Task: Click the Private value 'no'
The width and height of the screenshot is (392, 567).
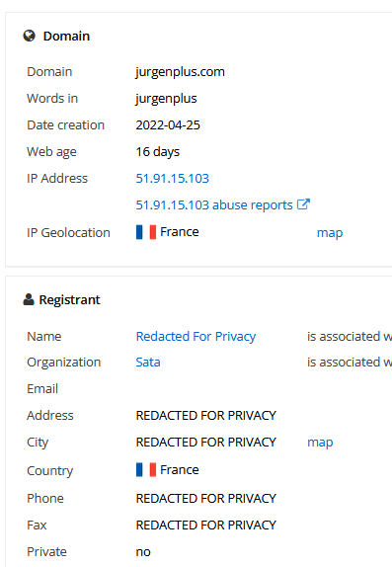Action: [143, 552]
